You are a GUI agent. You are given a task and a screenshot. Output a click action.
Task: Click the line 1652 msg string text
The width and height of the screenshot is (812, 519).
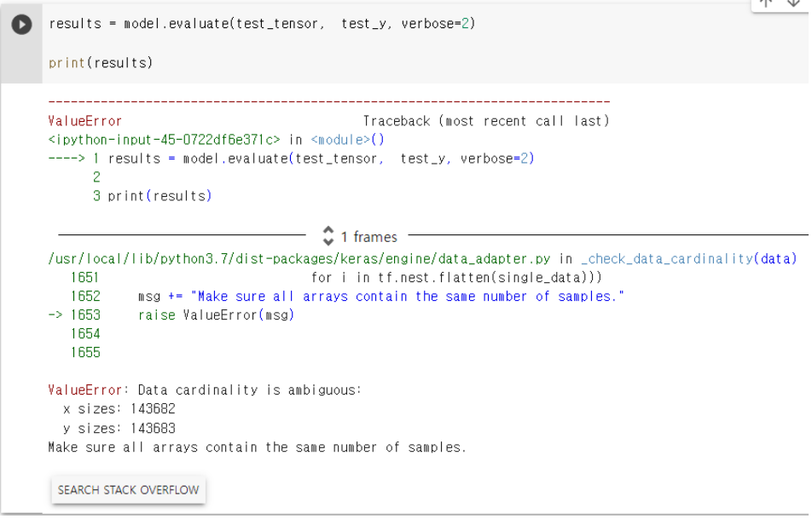click(x=407, y=297)
